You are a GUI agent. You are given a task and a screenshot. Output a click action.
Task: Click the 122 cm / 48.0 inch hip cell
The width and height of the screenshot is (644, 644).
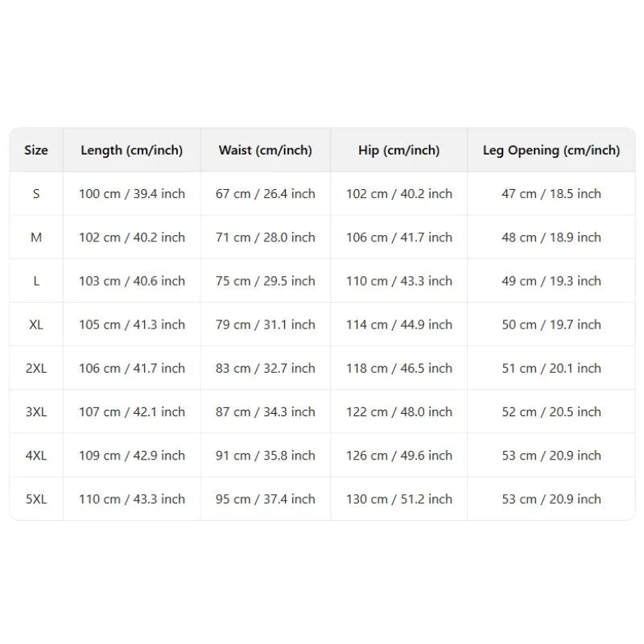(x=398, y=412)
